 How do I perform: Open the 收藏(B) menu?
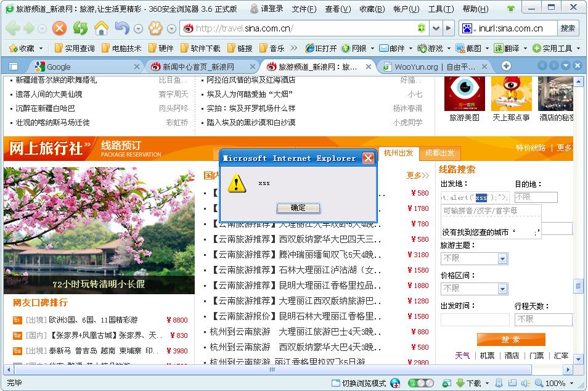(372, 9)
